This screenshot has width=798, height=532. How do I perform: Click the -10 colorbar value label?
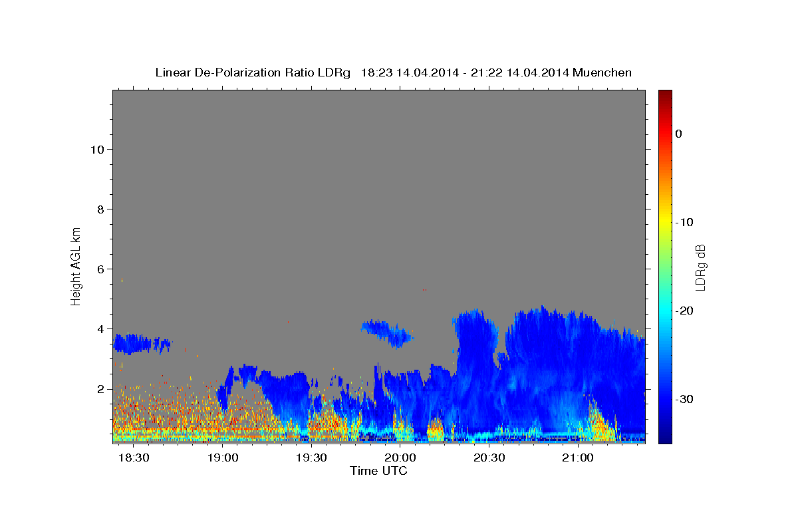tap(685, 222)
